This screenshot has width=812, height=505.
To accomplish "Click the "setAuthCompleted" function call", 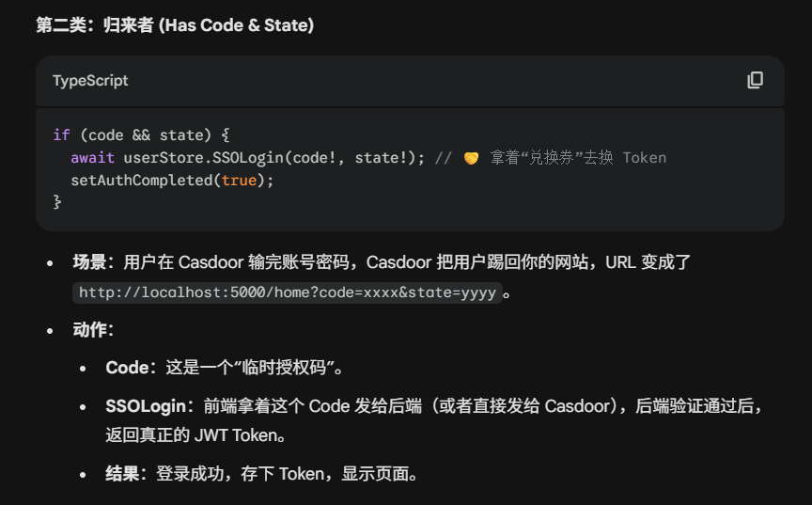I will 141,180.
